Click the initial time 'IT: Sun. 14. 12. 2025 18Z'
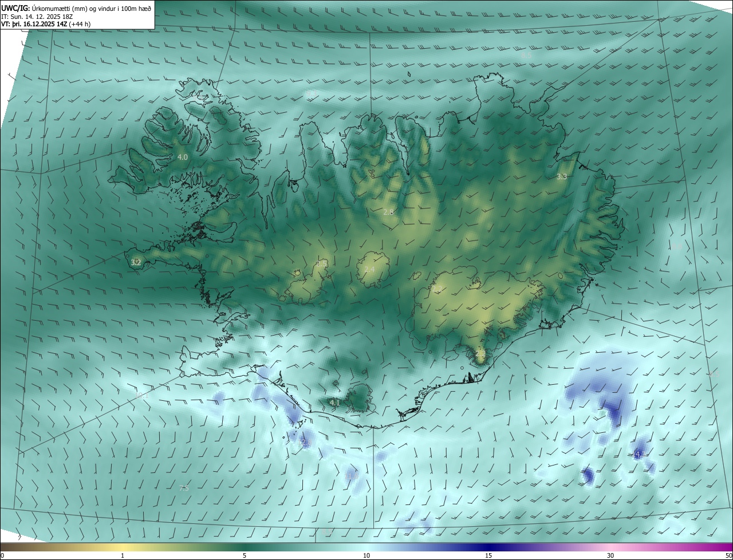 [x=37, y=16]
